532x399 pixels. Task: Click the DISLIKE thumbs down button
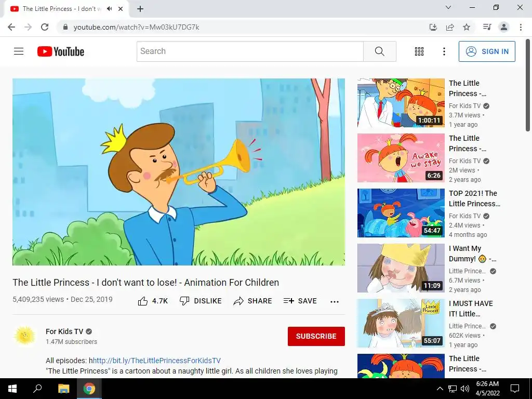point(201,301)
